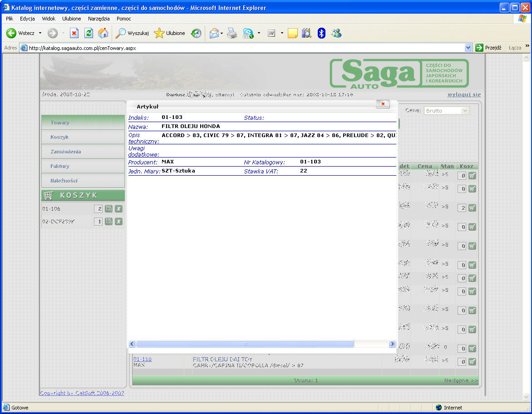Click the Saga Auto logo banner
Viewport: 532px width, 414px height.
pyautogui.click(x=399, y=74)
